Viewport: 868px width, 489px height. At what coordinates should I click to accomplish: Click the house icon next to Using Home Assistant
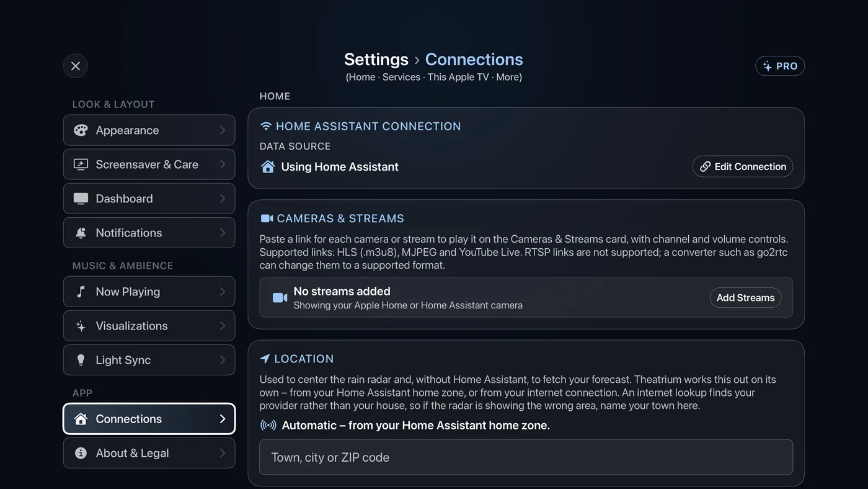click(268, 166)
